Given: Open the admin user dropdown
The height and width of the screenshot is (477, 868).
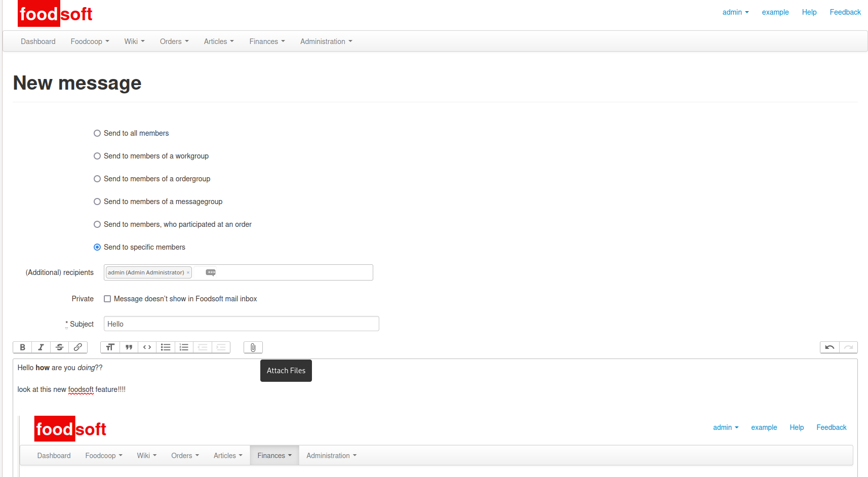Looking at the screenshot, I should 735,12.
